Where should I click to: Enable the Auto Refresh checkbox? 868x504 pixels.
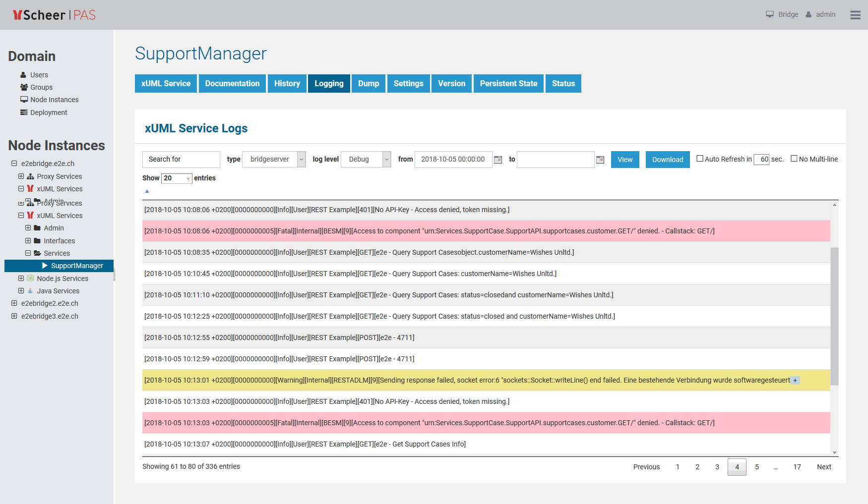click(x=700, y=159)
